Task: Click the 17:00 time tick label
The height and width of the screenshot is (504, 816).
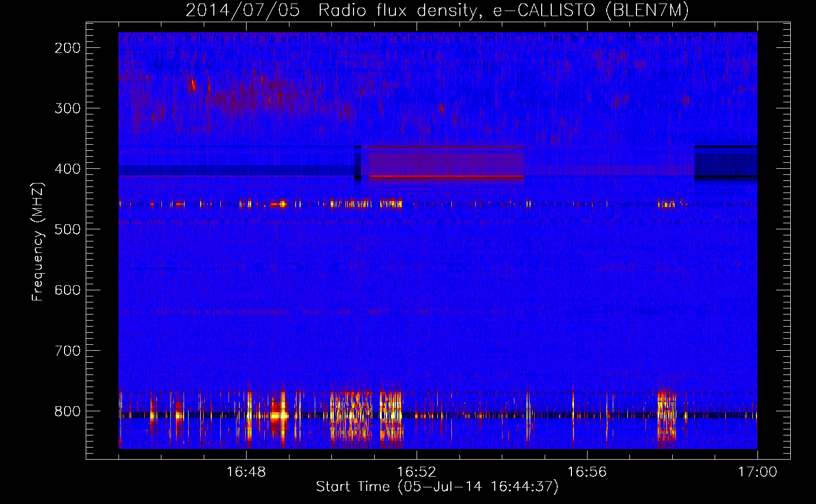Action: click(757, 472)
